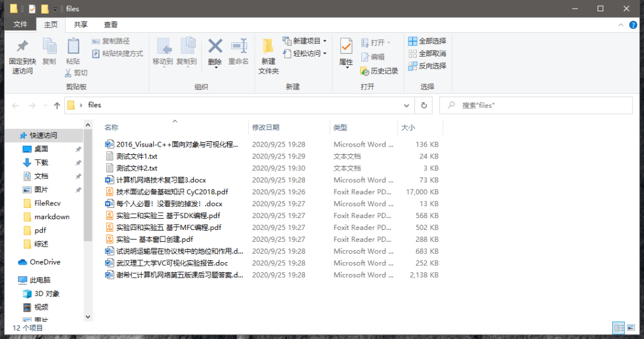The width and height of the screenshot is (644, 339).
Task: Select file 测试文件1.txt
Action: click(137, 156)
